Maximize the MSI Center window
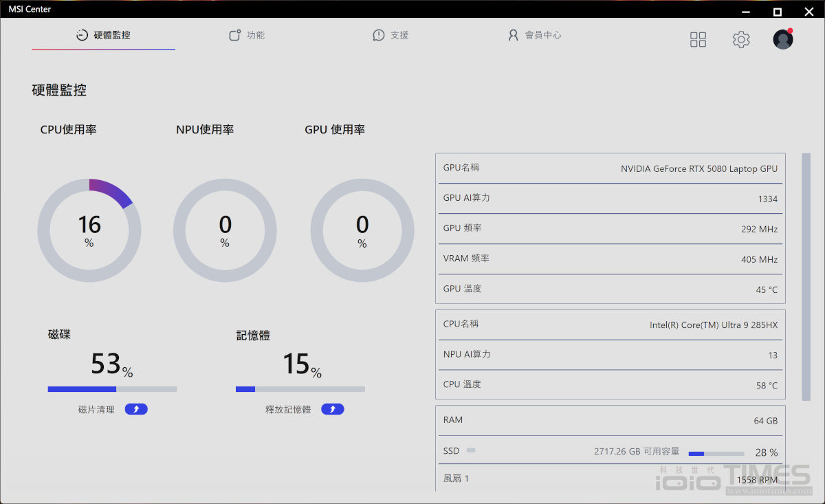The height and width of the screenshot is (504, 825). [x=777, y=12]
